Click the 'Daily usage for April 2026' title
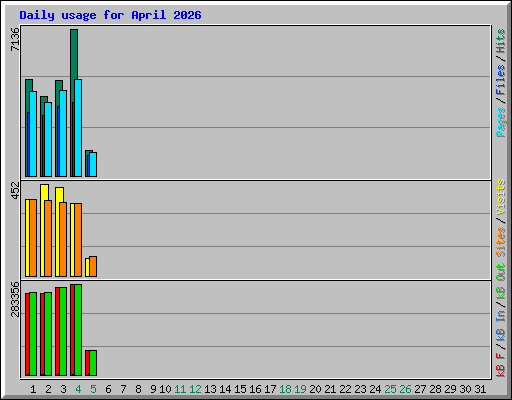This screenshot has height=400, width=512. [x=110, y=15]
